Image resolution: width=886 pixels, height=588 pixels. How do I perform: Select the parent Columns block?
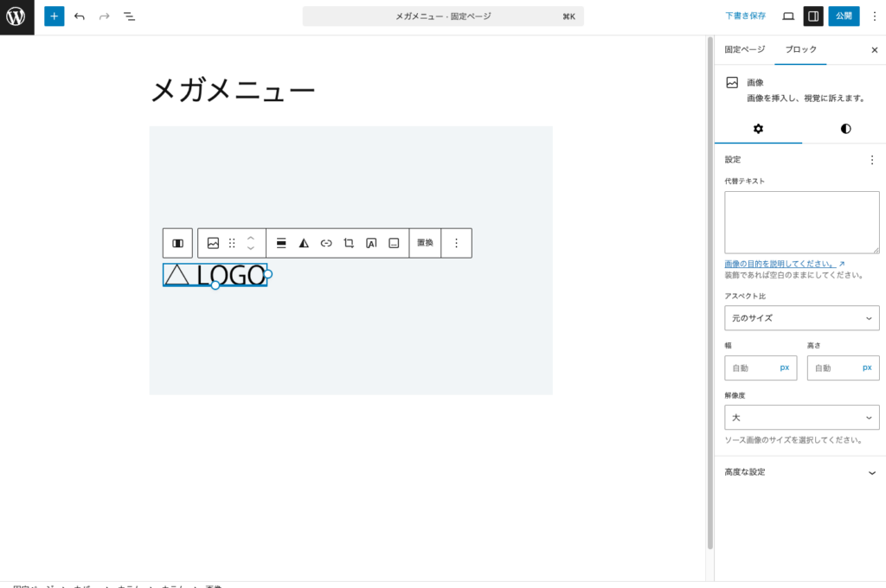(x=178, y=243)
